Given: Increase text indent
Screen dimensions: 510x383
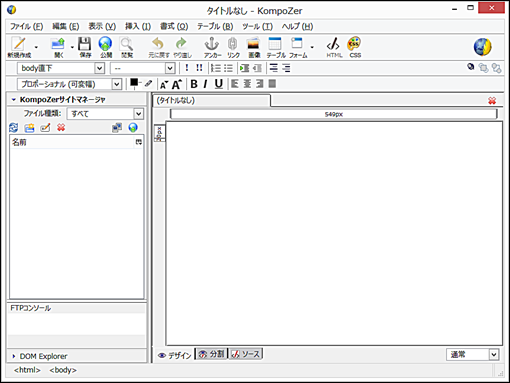Looking at the screenshot, I should click(x=245, y=68).
